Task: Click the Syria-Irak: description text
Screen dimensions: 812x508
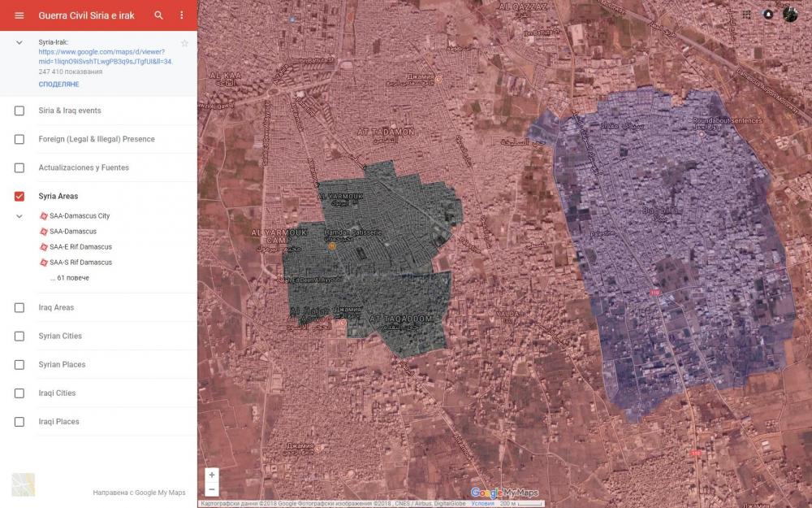Action: (x=53, y=42)
